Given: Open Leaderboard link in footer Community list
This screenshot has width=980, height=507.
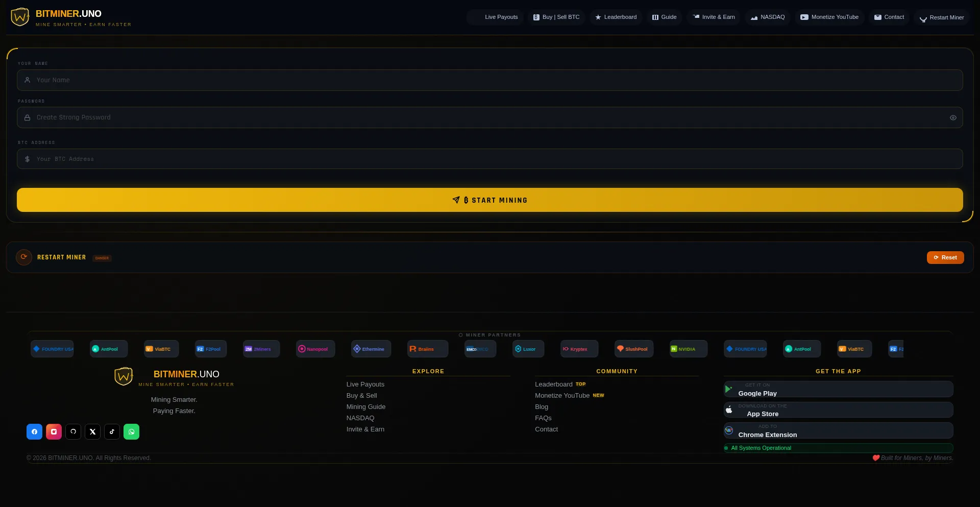Looking at the screenshot, I should pyautogui.click(x=554, y=384).
